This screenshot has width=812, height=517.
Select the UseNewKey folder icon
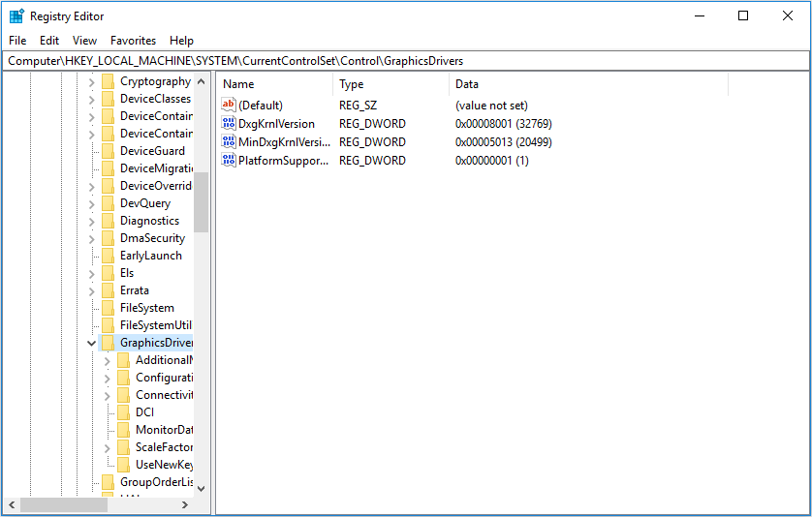point(124,465)
